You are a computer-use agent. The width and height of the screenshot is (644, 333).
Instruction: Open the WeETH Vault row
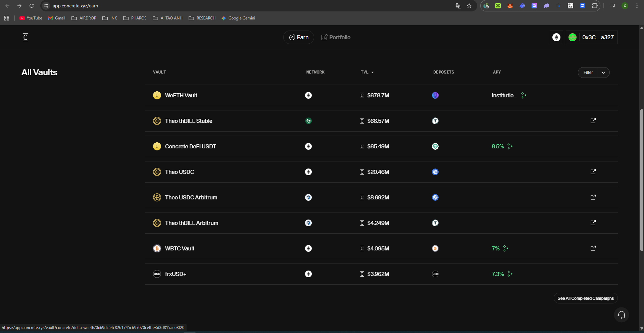(x=381, y=95)
